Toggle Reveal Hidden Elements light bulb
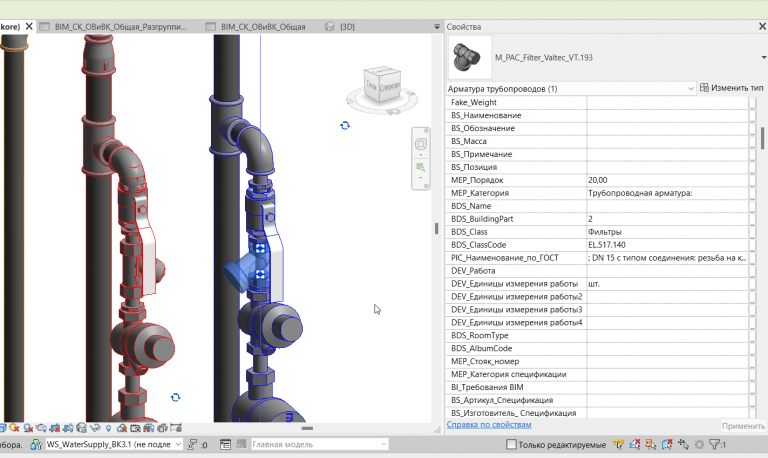This screenshot has height=458, width=768. coord(108,428)
